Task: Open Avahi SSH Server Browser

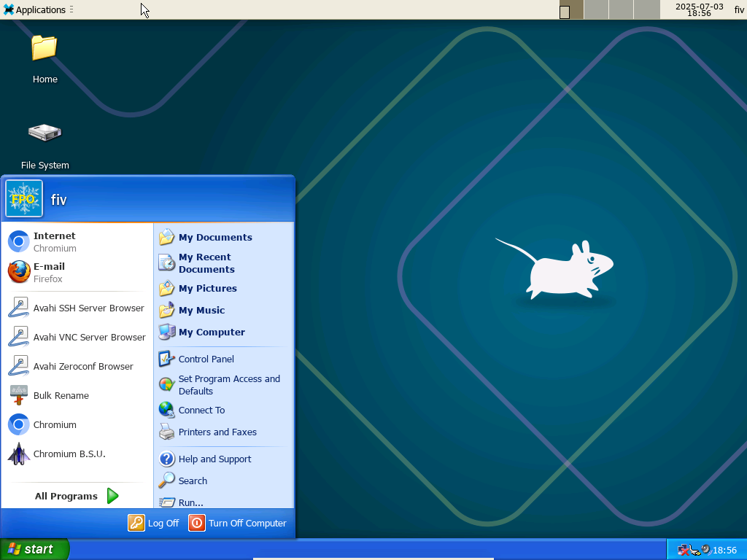Action: (88, 308)
